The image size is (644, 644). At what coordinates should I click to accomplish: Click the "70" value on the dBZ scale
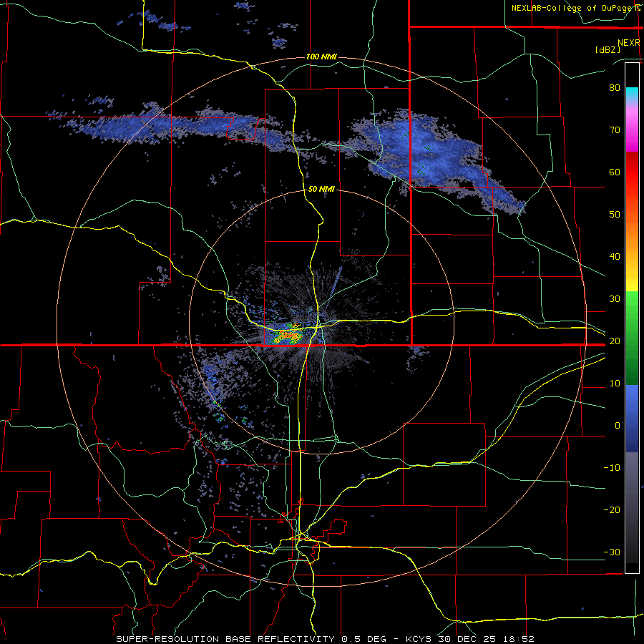pyautogui.click(x=615, y=130)
